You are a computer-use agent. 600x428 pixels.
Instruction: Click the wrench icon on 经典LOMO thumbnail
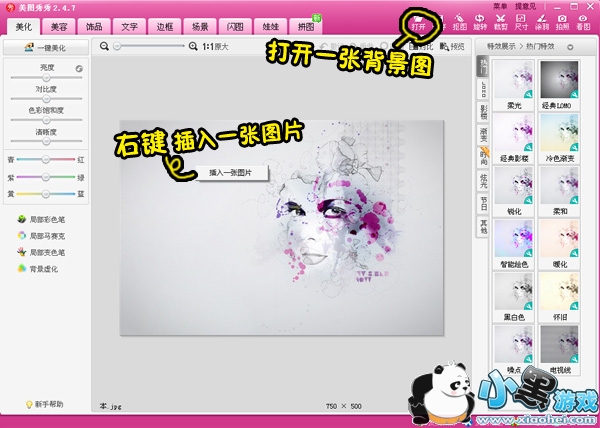574,94
